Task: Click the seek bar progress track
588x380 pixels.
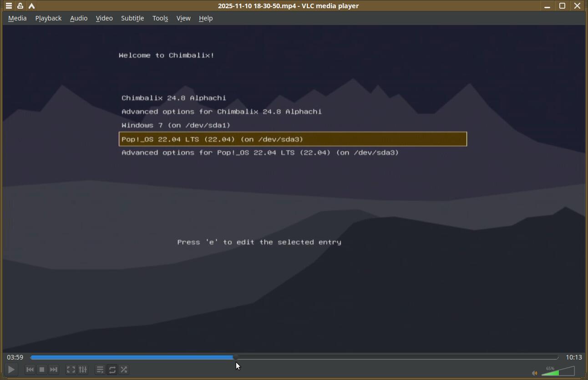Action: 294,357
